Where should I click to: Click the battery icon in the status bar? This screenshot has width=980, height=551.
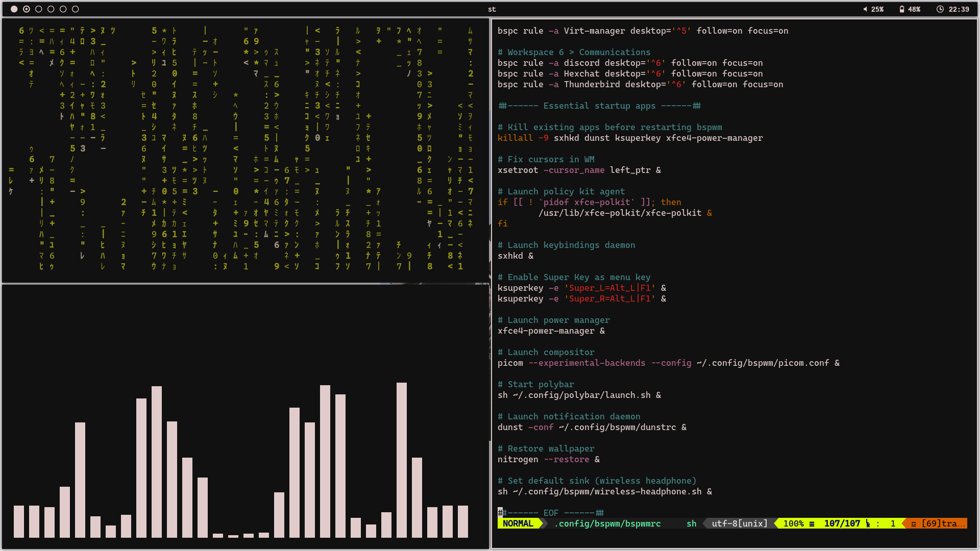tap(902, 9)
